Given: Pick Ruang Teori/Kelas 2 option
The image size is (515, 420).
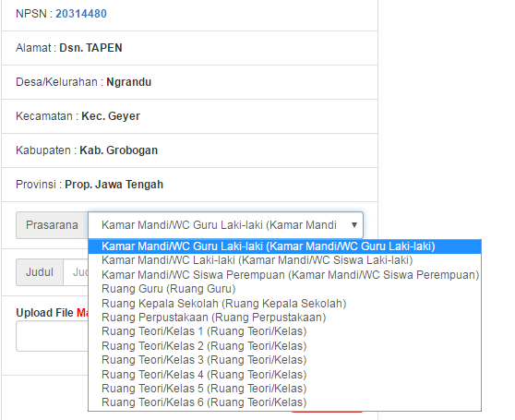Looking at the screenshot, I should coord(285,346).
